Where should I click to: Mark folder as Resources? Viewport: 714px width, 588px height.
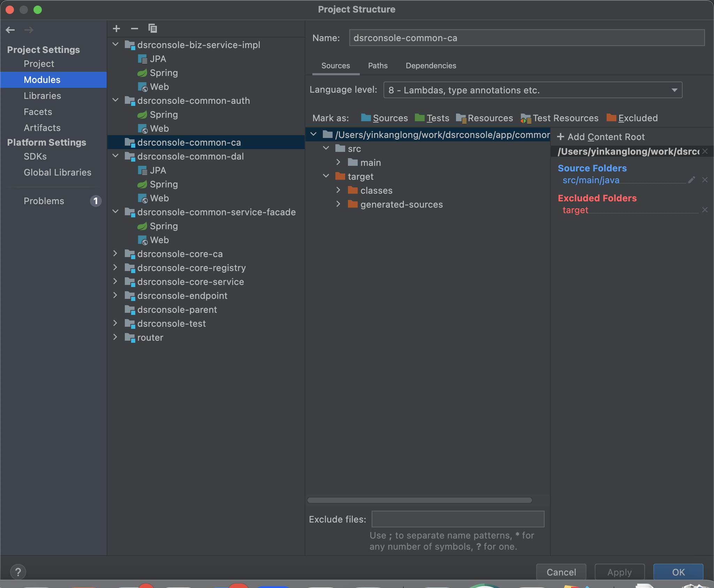coord(484,118)
